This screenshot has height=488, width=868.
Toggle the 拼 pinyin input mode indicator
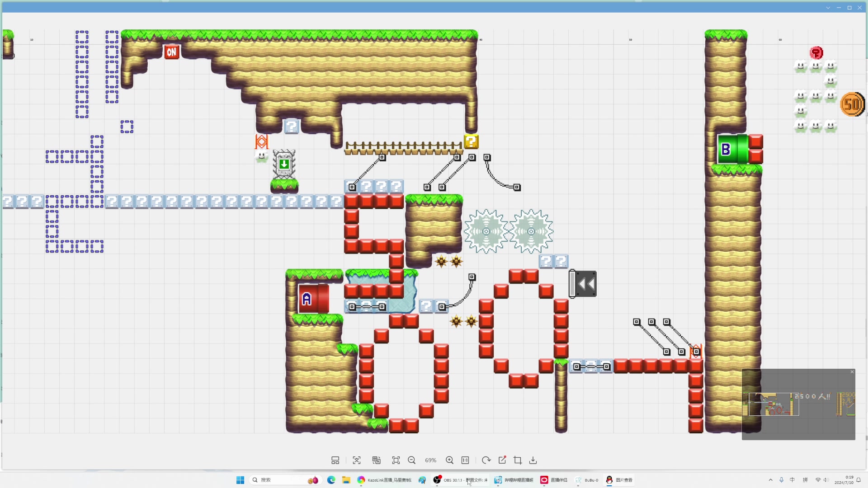coord(805,480)
